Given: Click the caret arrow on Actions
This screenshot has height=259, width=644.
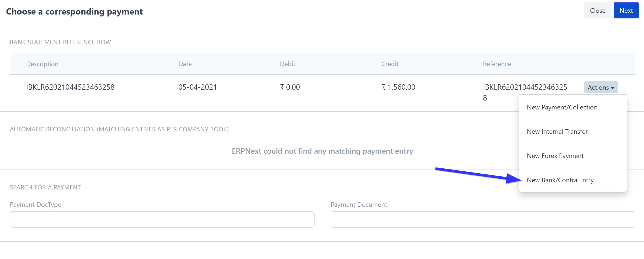Looking at the screenshot, I should click(x=613, y=88).
